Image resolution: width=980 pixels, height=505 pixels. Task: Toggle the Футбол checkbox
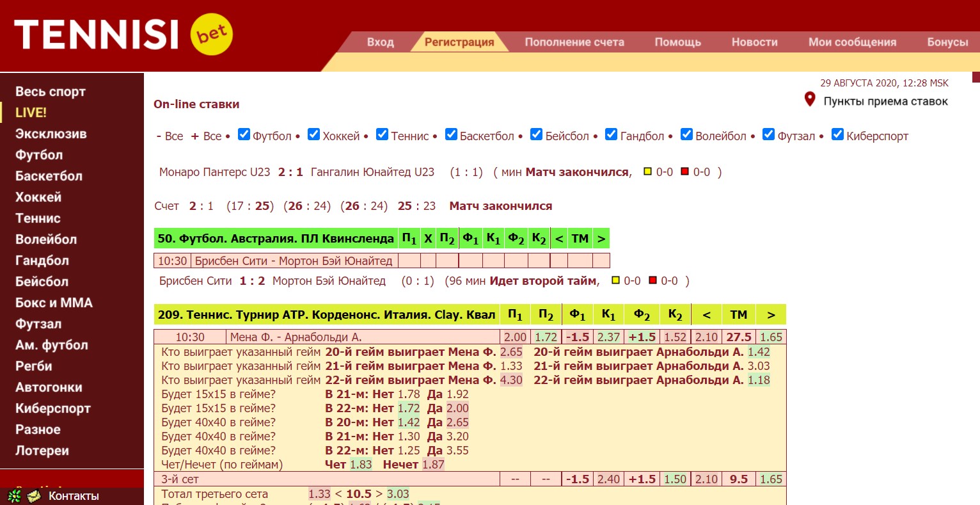pos(244,134)
